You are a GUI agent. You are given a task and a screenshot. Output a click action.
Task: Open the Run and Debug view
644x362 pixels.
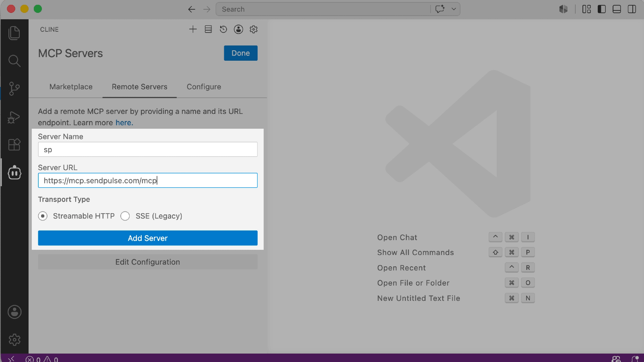[14, 117]
